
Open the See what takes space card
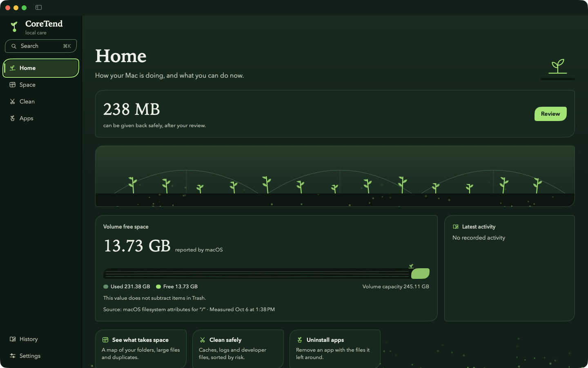[x=141, y=349]
